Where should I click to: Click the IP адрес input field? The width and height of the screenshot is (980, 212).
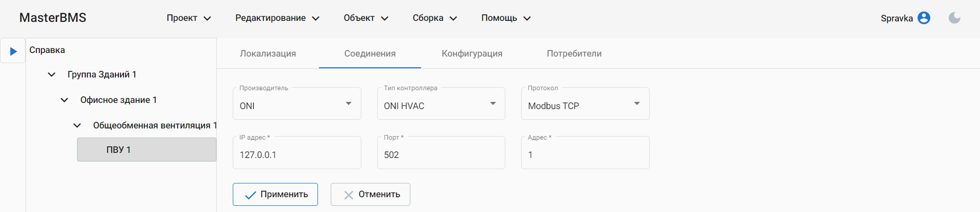click(297, 154)
